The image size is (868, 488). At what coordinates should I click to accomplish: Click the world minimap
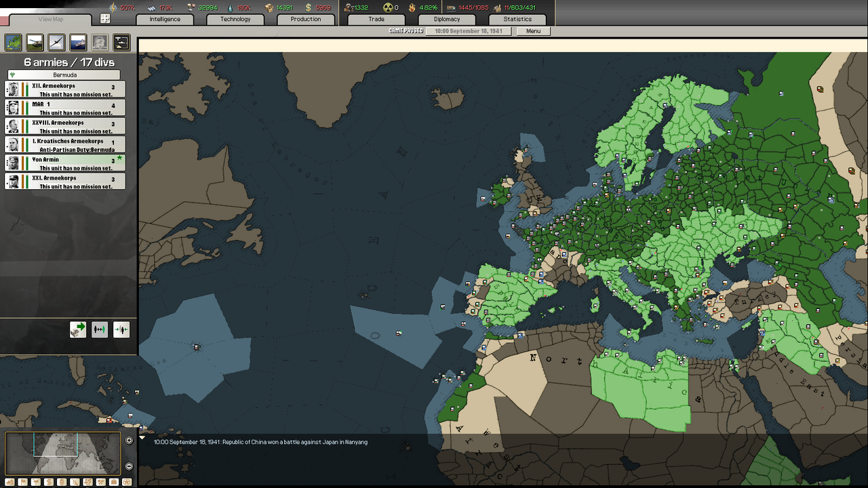63,453
